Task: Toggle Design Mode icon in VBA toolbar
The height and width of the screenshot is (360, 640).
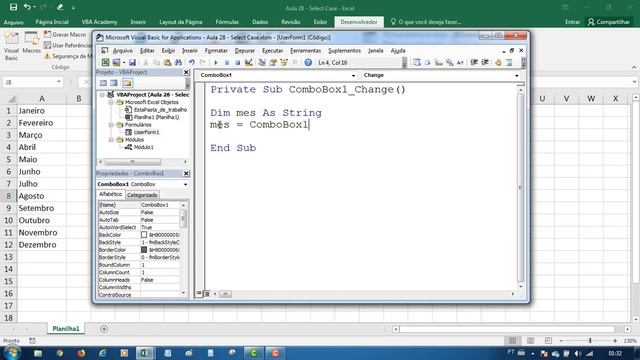Action: pos(248,62)
